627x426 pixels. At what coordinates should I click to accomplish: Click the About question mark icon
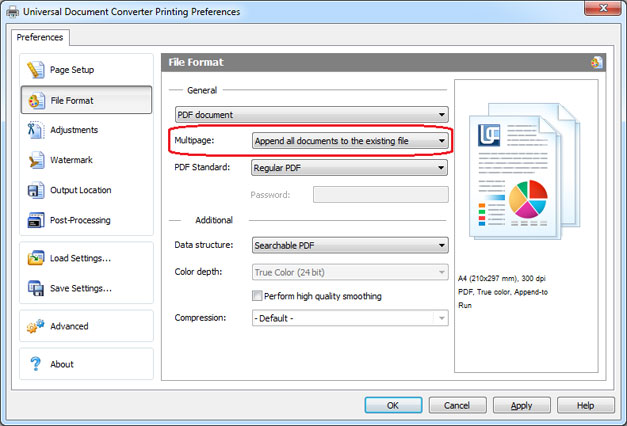[x=36, y=364]
